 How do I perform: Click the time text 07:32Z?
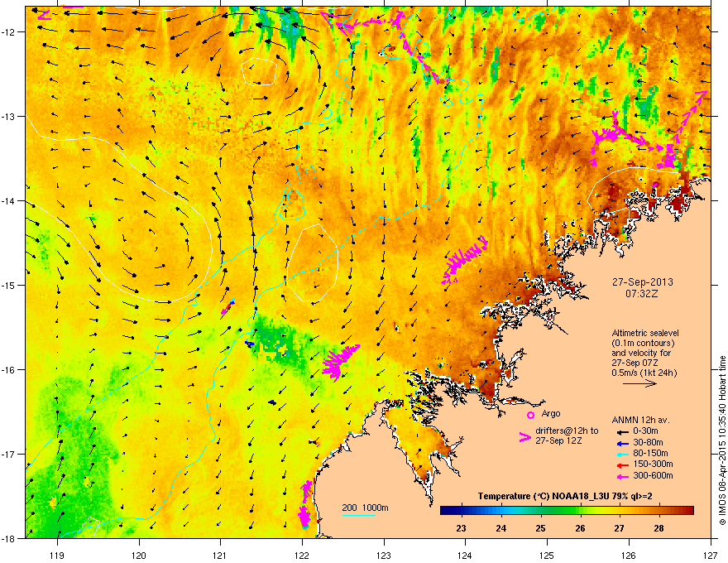pyautogui.click(x=642, y=294)
